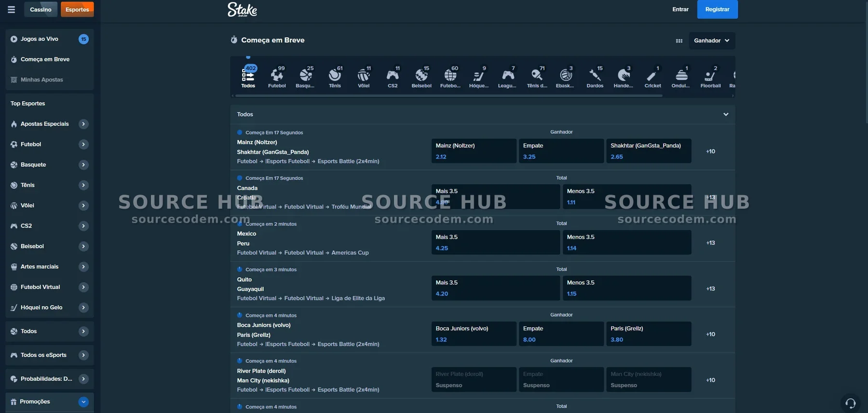This screenshot has height=413, width=868.
Task: Click the grid layout view icon
Action: coord(679,41)
